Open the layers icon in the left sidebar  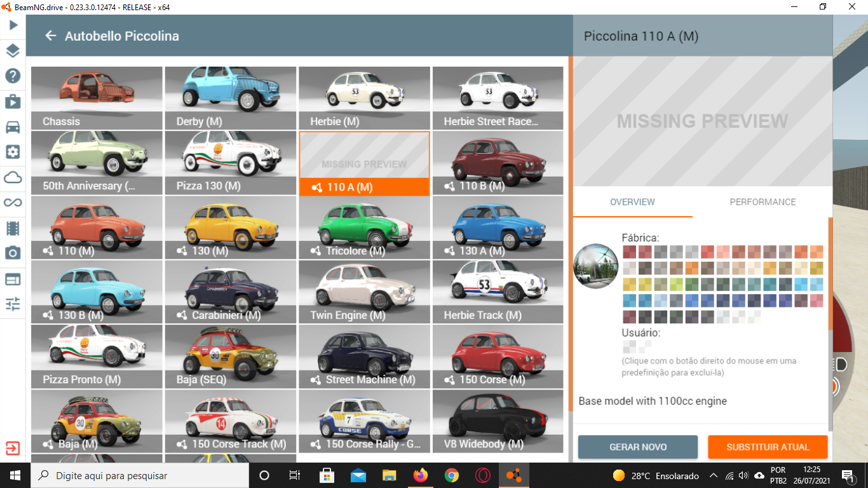(x=13, y=51)
